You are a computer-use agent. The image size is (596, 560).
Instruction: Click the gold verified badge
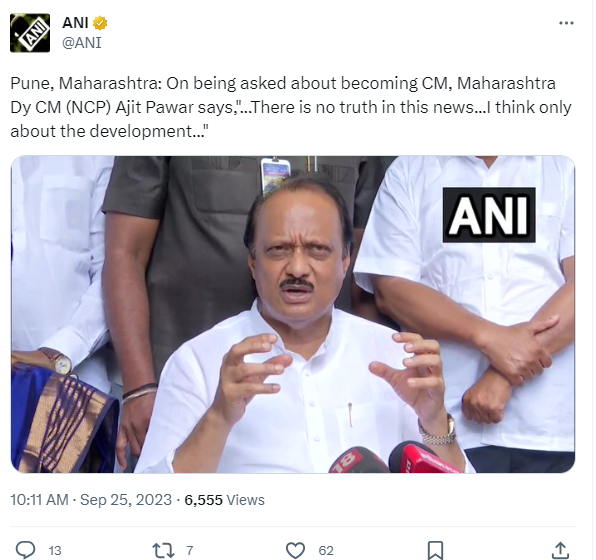pyautogui.click(x=100, y=23)
